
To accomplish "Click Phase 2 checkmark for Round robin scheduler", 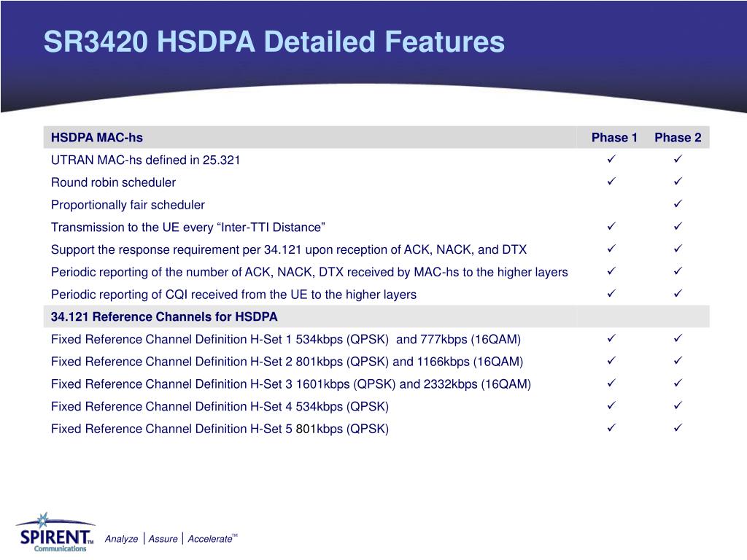I will click(x=678, y=181).
